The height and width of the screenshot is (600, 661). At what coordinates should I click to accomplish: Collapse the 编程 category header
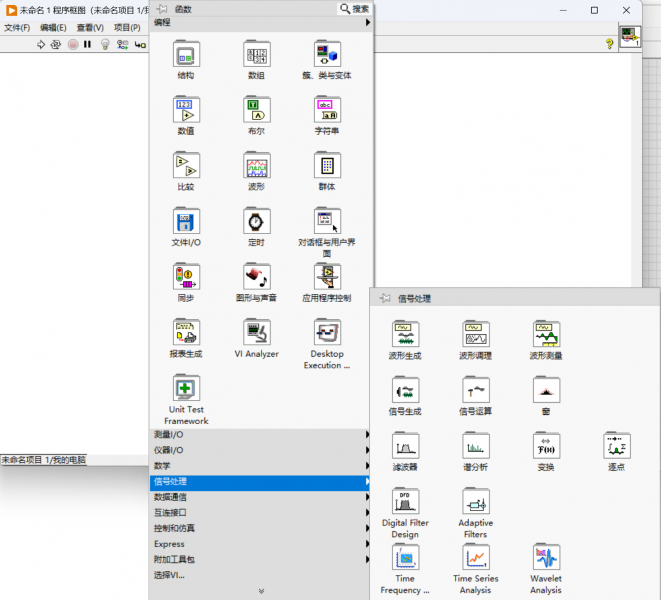coord(261,22)
